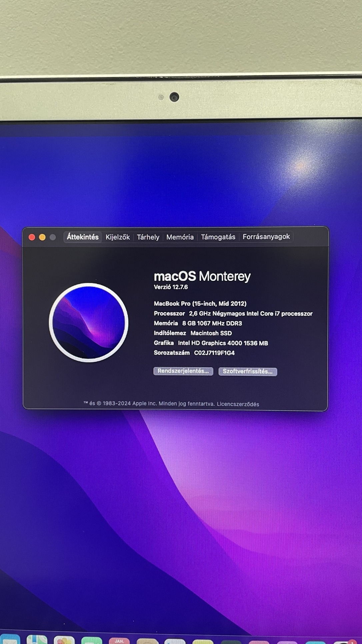This screenshot has width=362, height=644.
Task: Select the Áttekintés tab
Action: click(x=83, y=237)
